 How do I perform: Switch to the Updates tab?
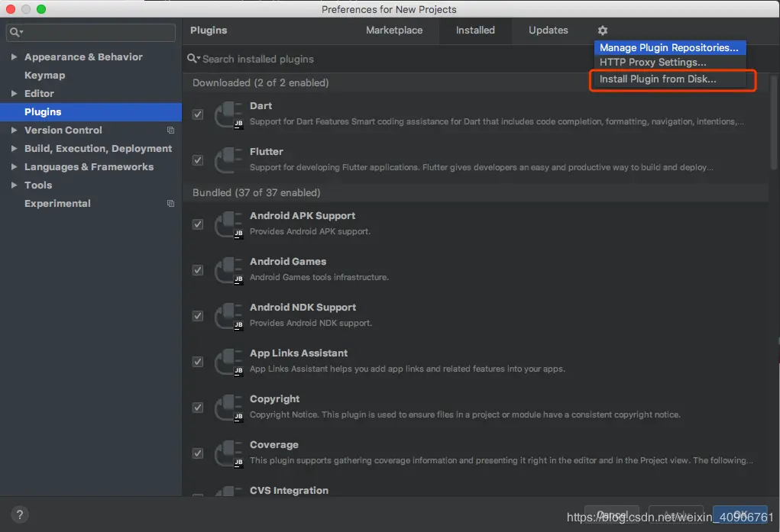click(549, 31)
